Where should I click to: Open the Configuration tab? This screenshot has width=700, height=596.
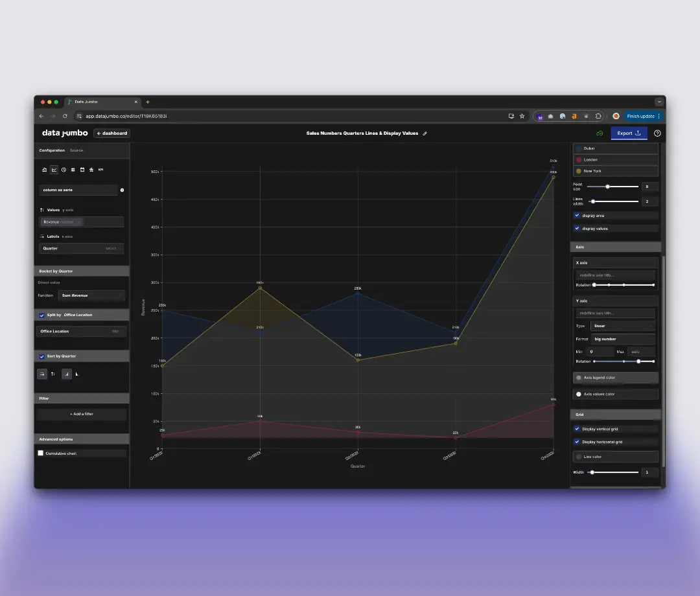click(x=52, y=150)
